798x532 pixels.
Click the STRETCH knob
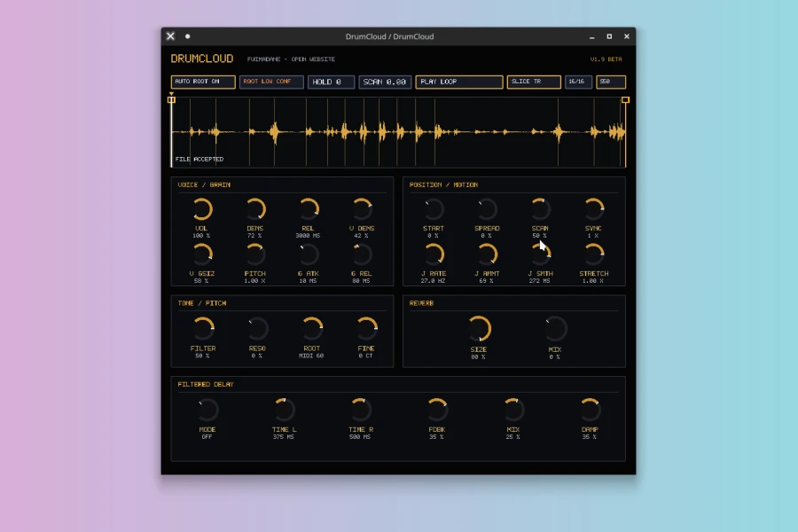click(593, 254)
